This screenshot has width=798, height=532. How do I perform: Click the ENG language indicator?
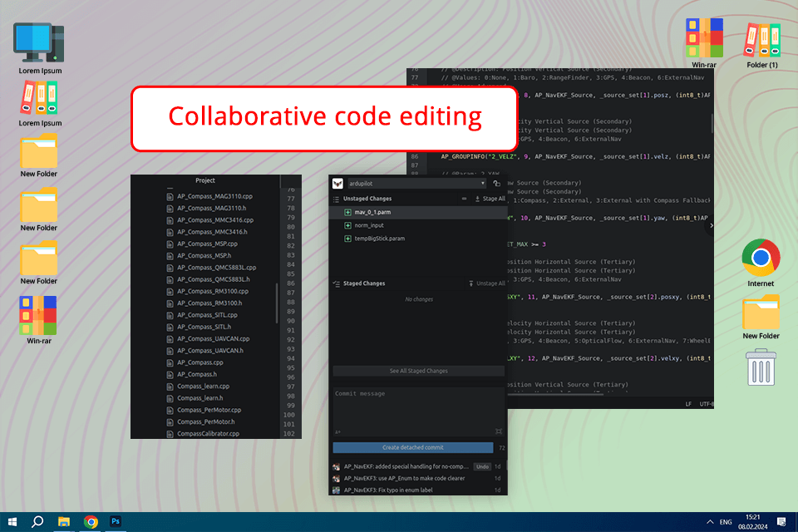click(x=726, y=522)
